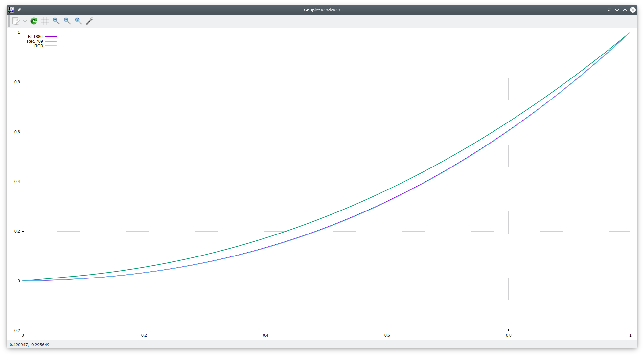This screenshot has height=356, width=644.
Task: Close Gnuplot window 0
Action: 632,10
